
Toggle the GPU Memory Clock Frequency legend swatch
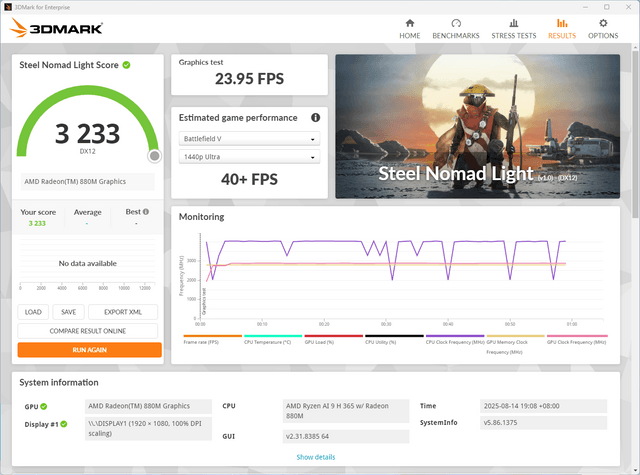tap(516, 336)
